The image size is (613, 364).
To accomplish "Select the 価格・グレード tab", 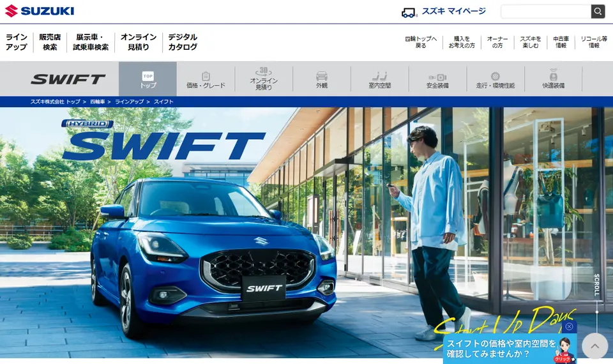I will [x=206, y=79].
